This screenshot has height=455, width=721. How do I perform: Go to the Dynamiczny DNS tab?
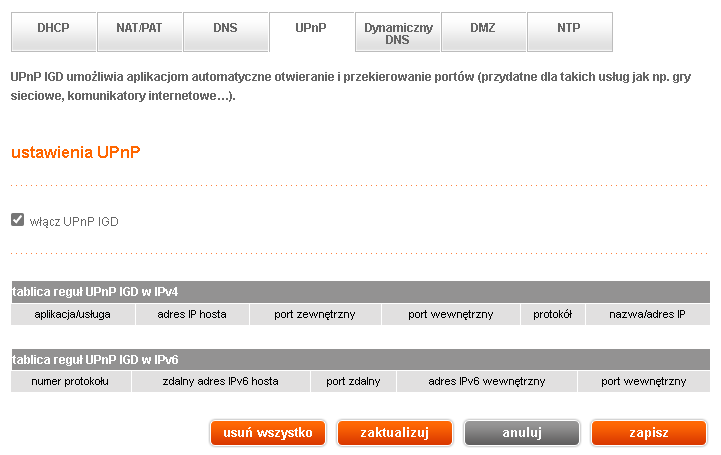coord(397,34)
